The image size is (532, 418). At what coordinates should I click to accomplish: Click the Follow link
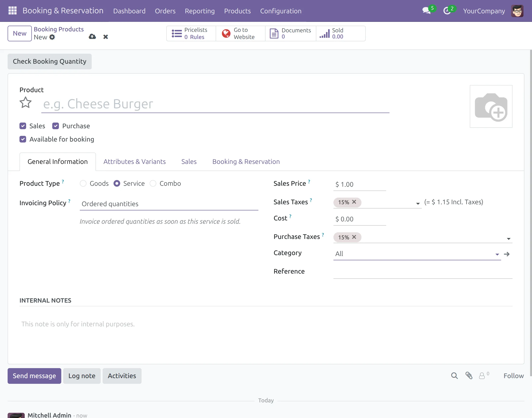click(513, 376)
